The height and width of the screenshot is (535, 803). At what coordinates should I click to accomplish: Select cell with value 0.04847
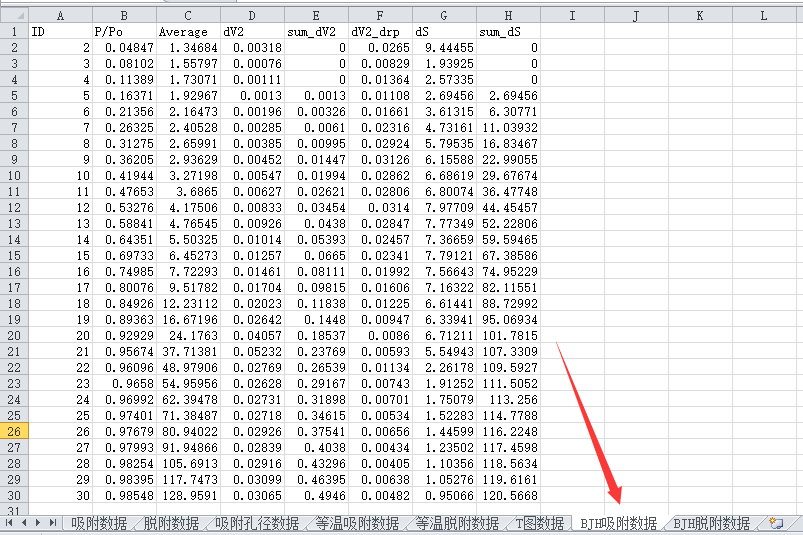pos(124,48)
